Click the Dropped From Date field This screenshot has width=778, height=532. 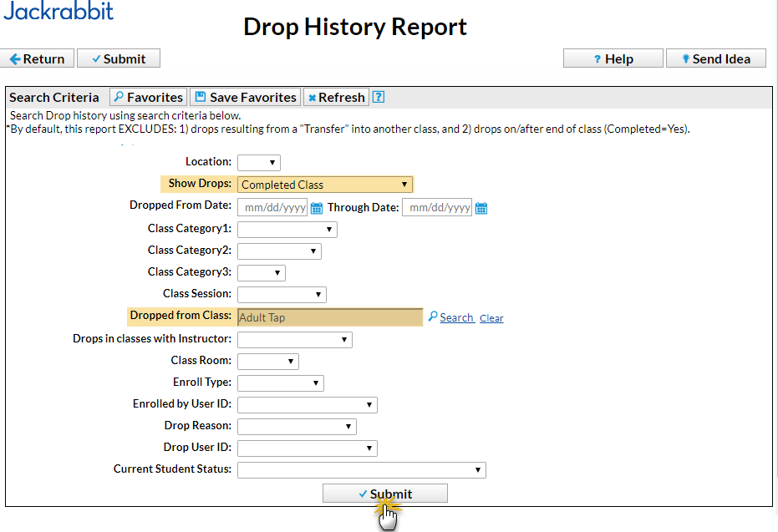[272, 207]
